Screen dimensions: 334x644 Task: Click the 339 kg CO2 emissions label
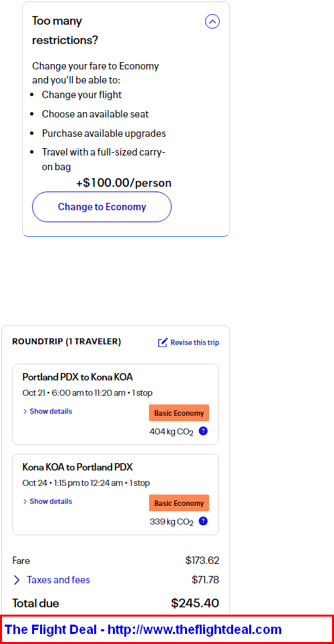coord(172,522)
